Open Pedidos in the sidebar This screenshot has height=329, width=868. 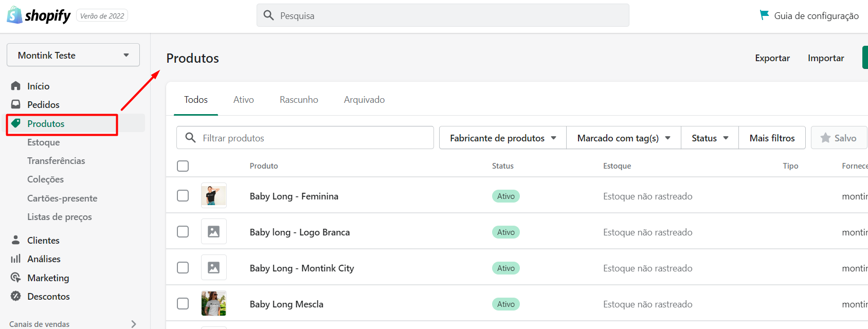(43, 104)
